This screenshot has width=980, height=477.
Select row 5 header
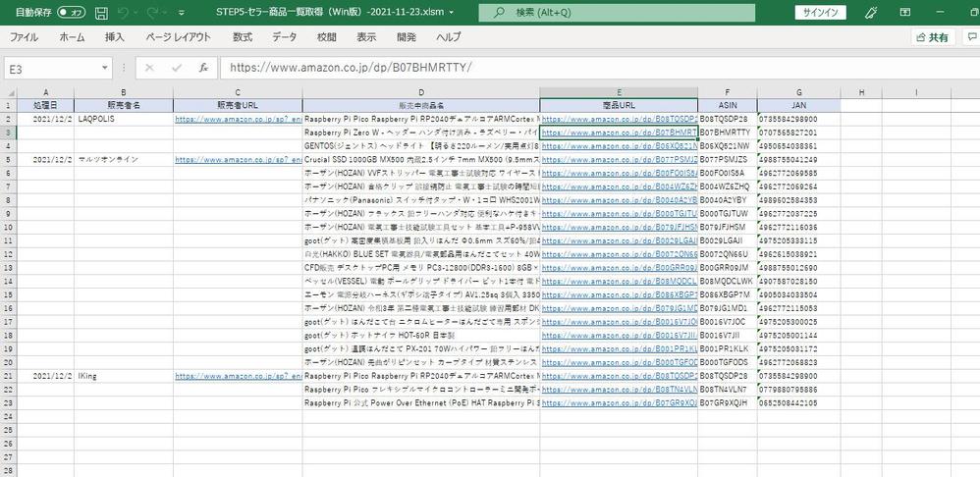pos(8,159)
